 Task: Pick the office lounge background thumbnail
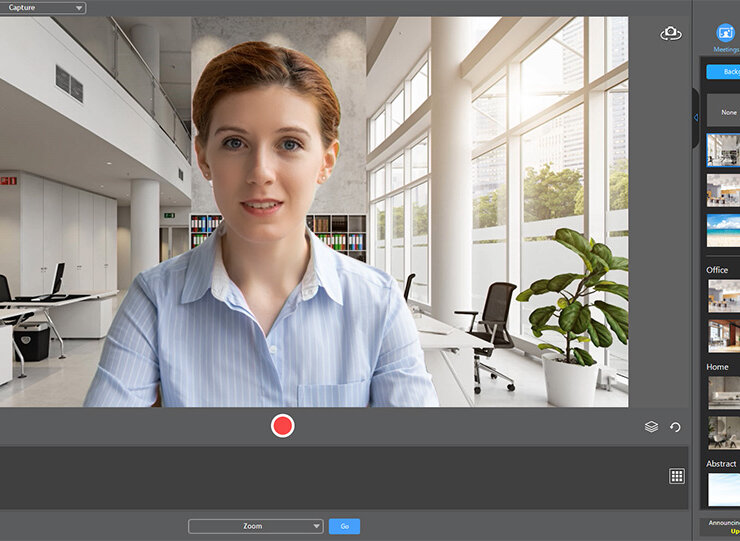pyautogui.click(x=723, y=190)
